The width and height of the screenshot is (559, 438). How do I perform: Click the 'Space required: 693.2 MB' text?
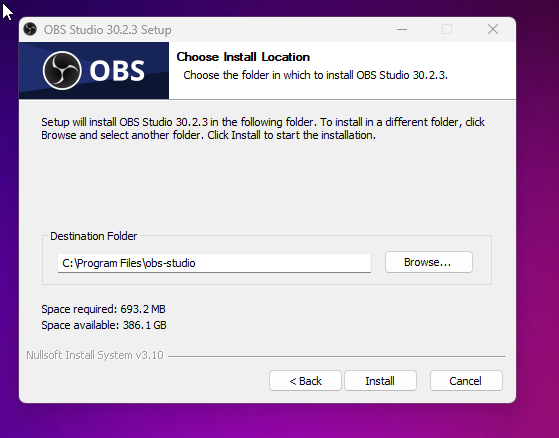[x=103, y=309]
